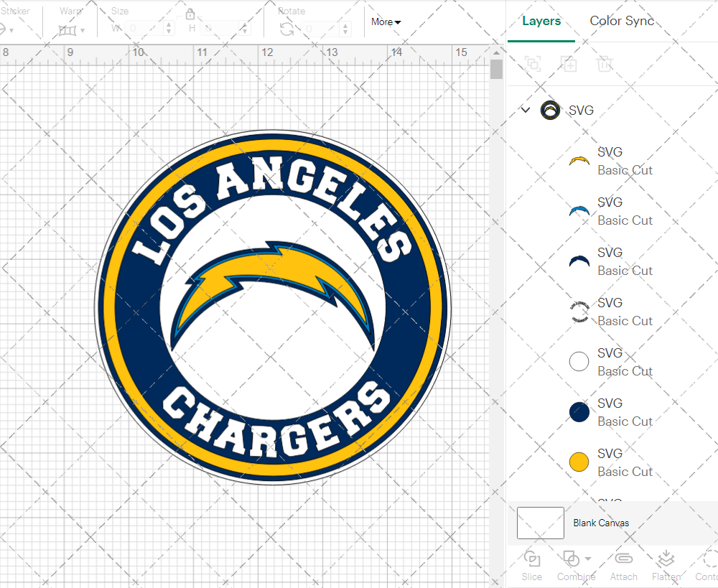This screenshot has height=588, width=718.
Task: Click the Blank Canvas thumbnail
Action: pyautogui.click(x=541, y=523)
